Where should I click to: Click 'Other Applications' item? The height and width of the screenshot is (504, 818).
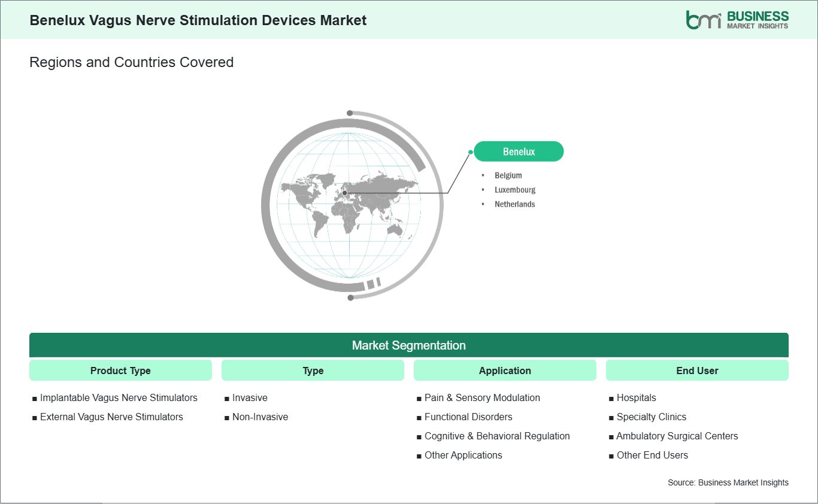[x=463, y=455]
